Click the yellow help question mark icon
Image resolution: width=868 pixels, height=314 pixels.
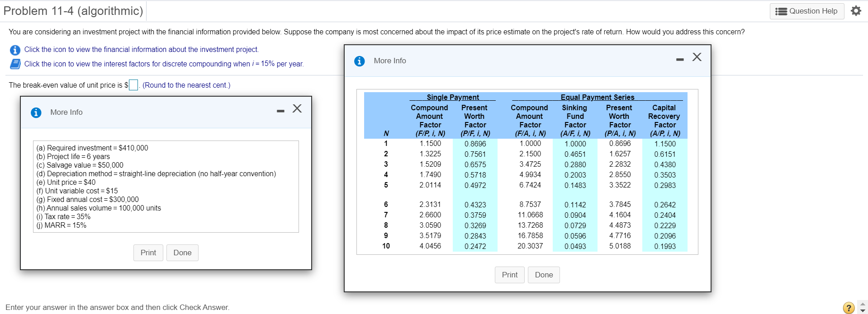[x=849, y=307]
